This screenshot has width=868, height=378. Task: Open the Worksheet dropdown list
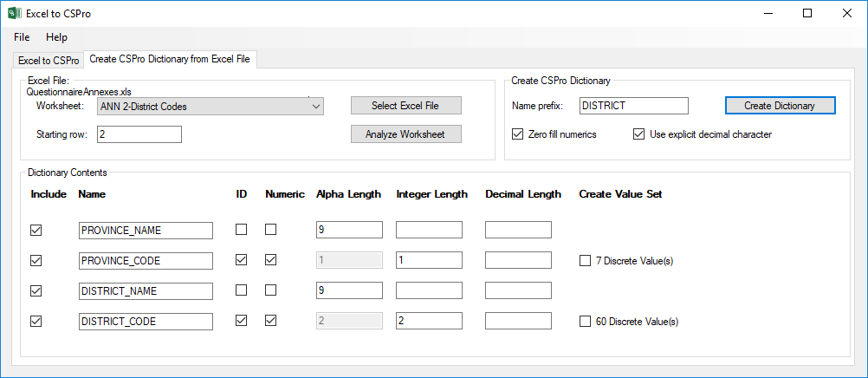[x=314, y=107]
